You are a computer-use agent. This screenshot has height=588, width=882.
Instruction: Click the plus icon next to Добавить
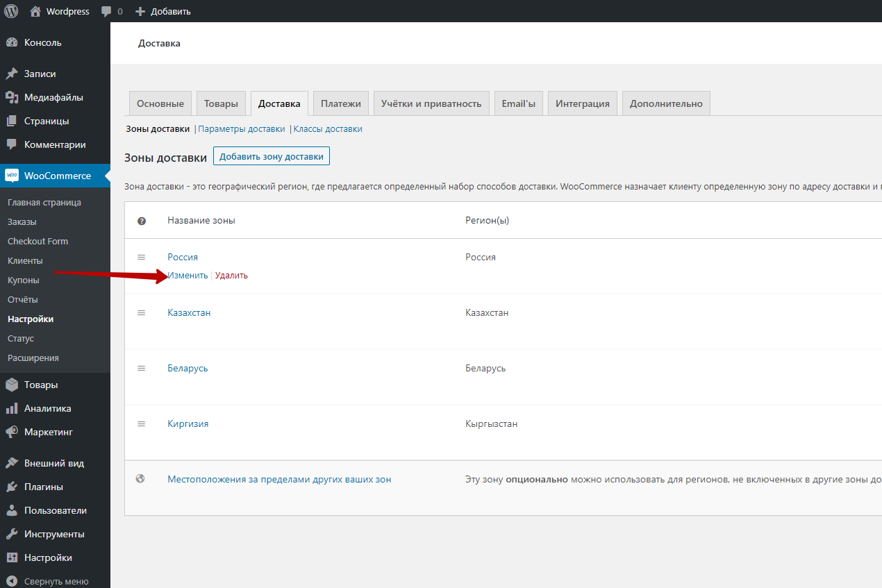coord(140,11)
